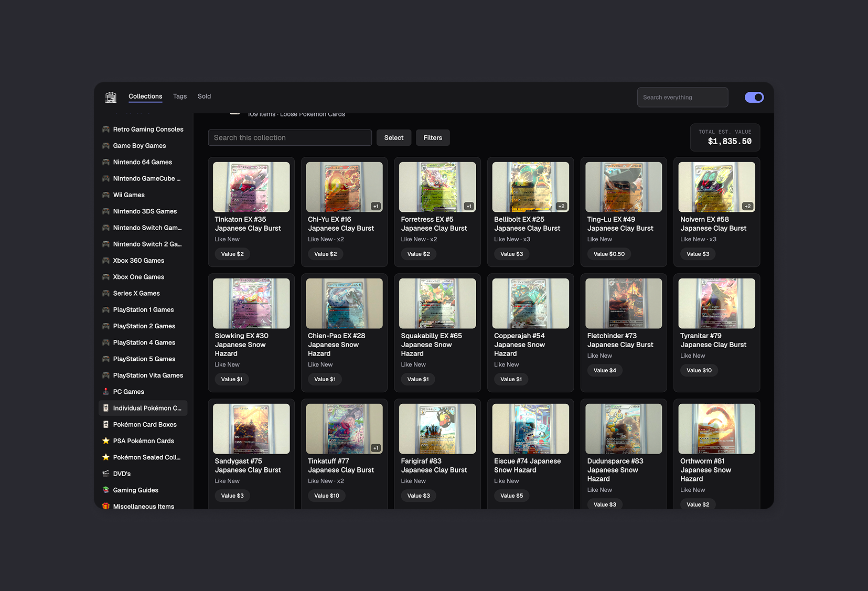Click the Pokémon Card Boxes icon
Screen dimensions: 868x591
click(x=106, y=425)
